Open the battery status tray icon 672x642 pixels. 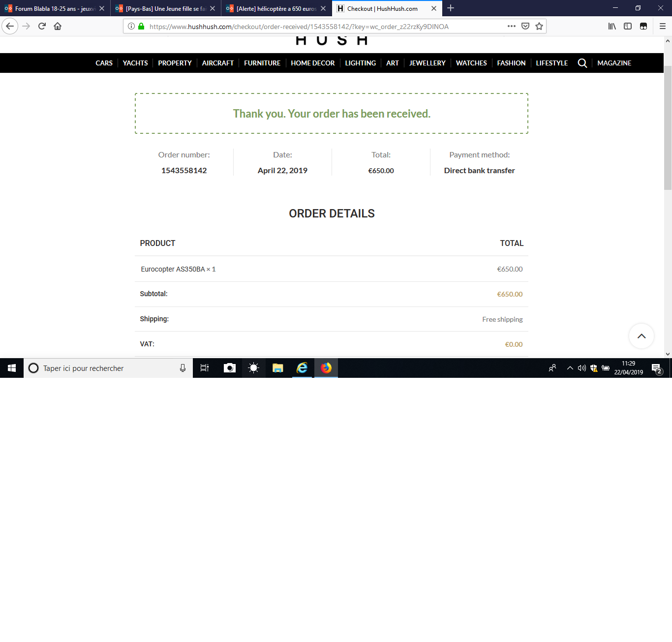tap(606, 368)
